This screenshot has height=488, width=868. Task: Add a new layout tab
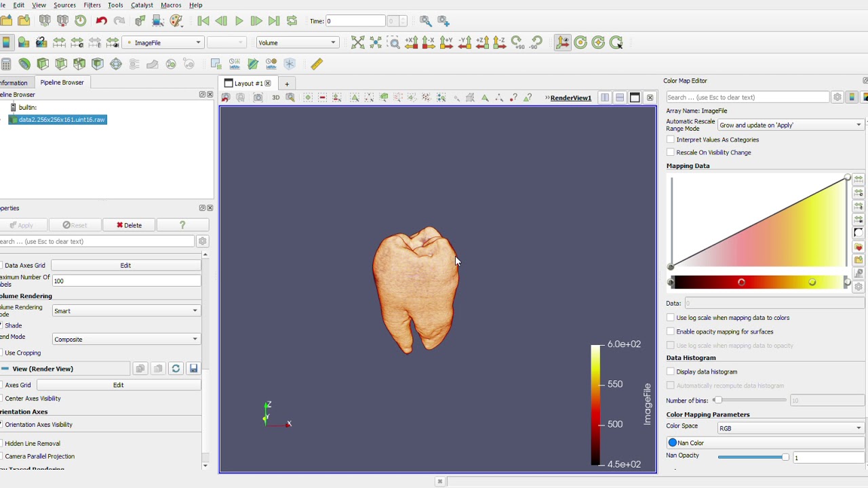coord(287,83)
